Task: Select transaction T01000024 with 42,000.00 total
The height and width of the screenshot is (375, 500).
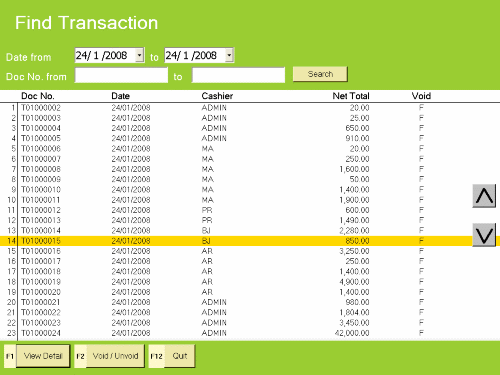Action: (x=250, y=333)
